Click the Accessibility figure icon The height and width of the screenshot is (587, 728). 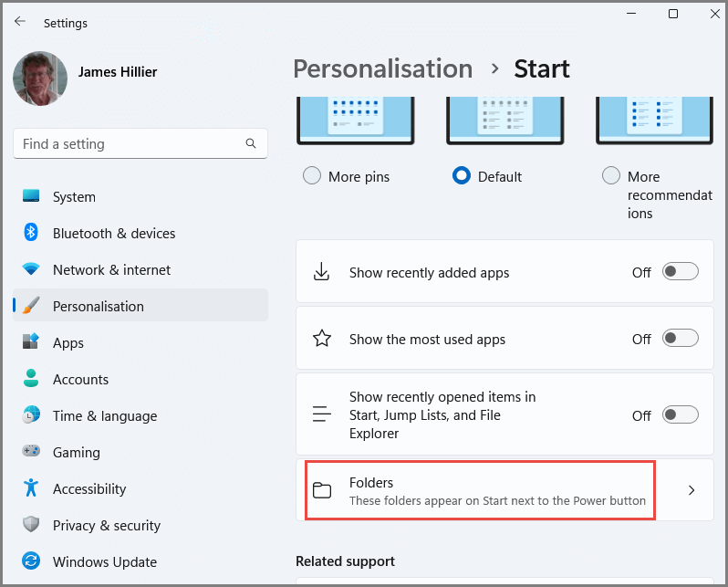tap(31, 487)
